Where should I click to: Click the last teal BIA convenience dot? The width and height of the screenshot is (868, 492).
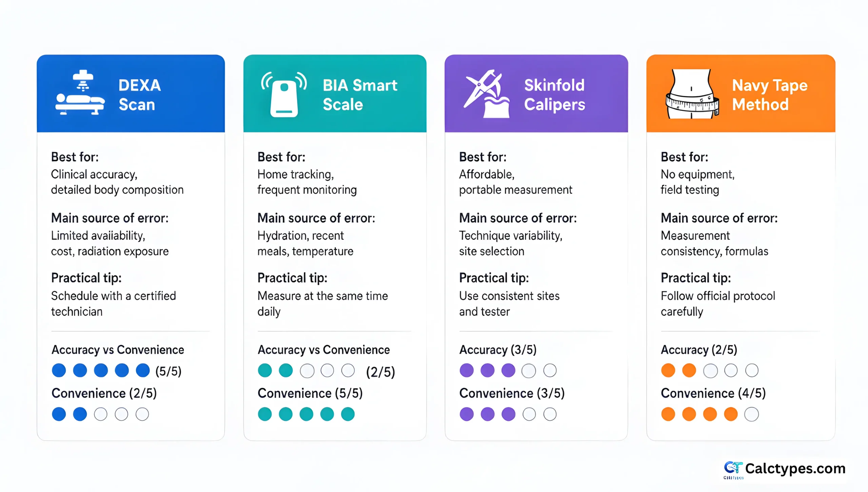(348, 414)
